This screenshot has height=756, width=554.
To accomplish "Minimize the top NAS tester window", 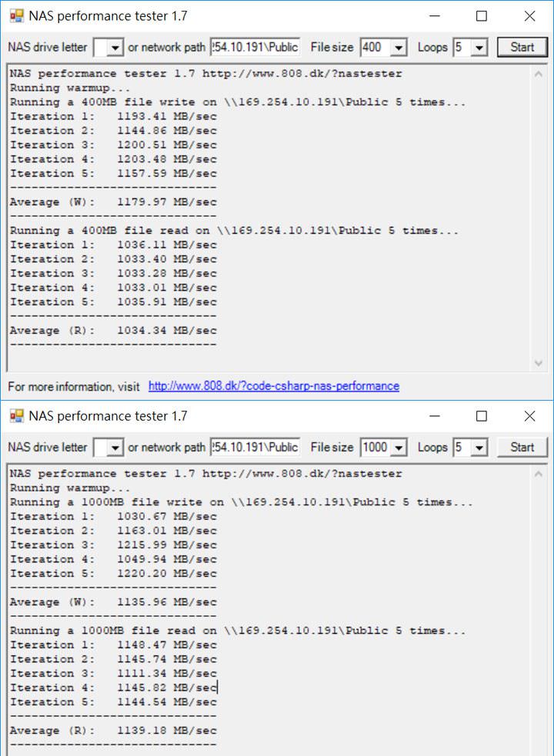I will [x=435, y=16].
